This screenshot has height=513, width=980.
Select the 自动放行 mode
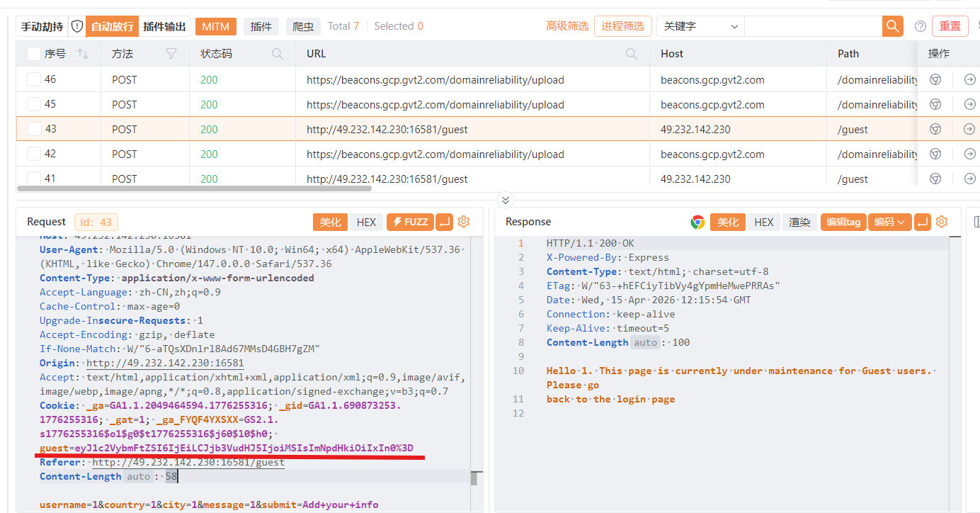tap(112, 26)
